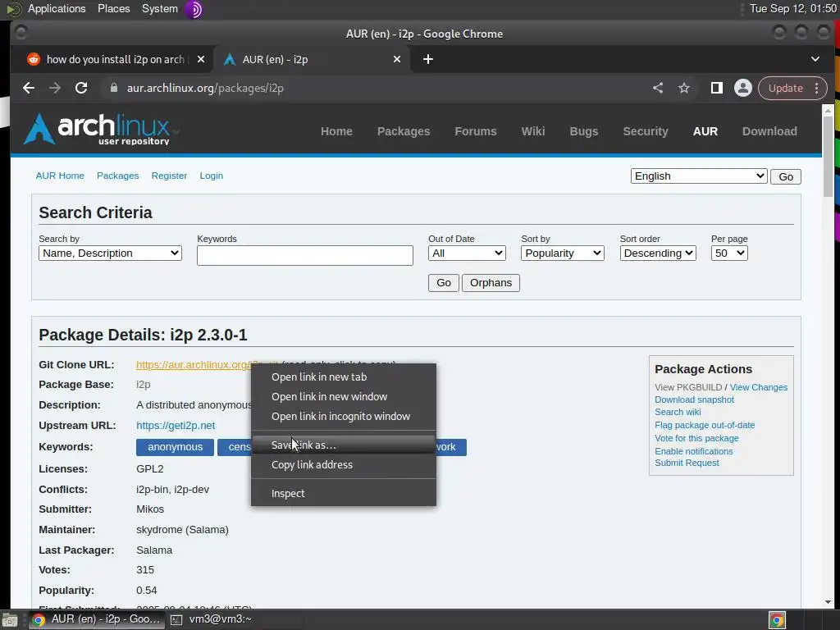Click the address bar URL
This screenshot has width=840, height=630.
(205, 88)
